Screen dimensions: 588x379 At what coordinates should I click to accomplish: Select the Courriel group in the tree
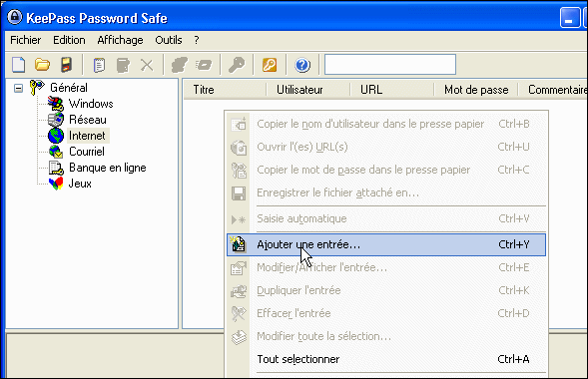(87, 152)
